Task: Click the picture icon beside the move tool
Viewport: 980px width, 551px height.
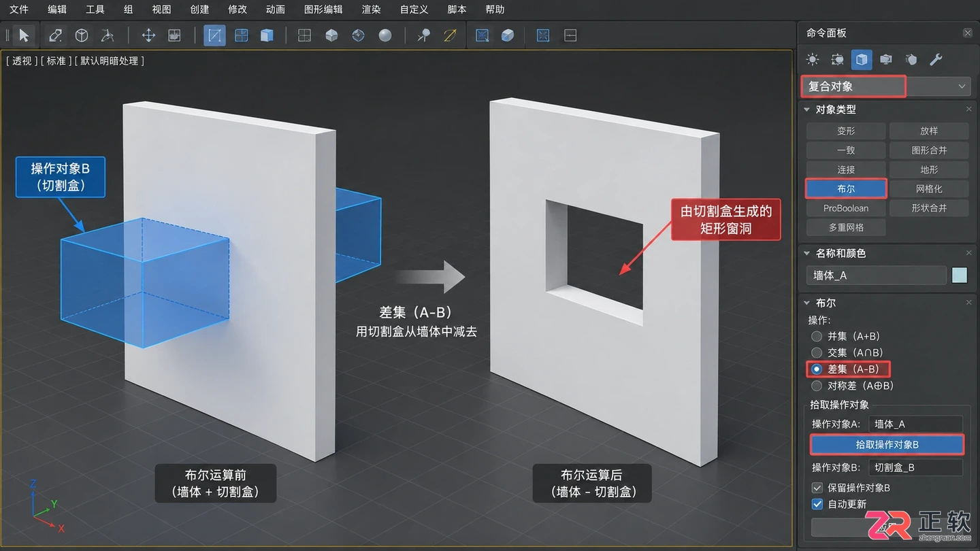Action: point(175,35)
